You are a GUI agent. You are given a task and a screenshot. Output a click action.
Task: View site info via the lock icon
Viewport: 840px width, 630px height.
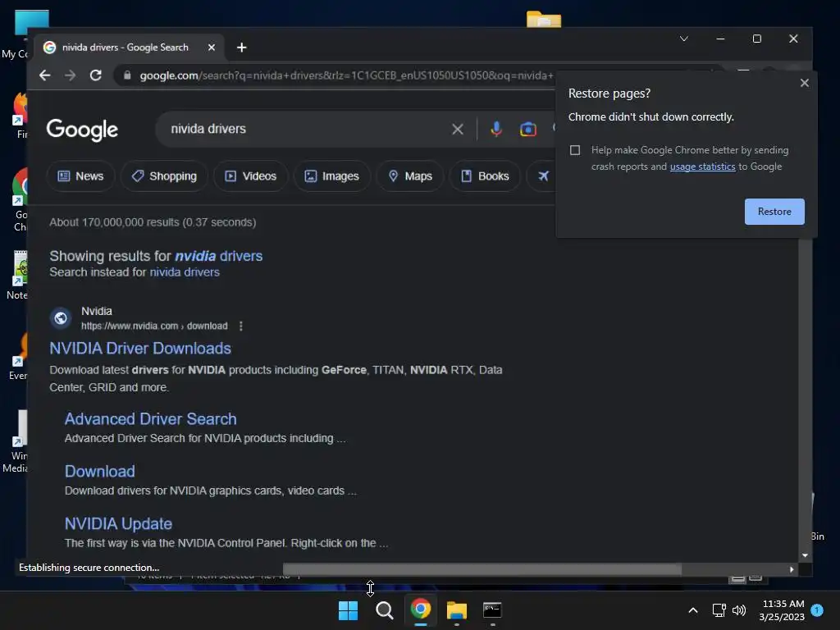tap(127, 75)
